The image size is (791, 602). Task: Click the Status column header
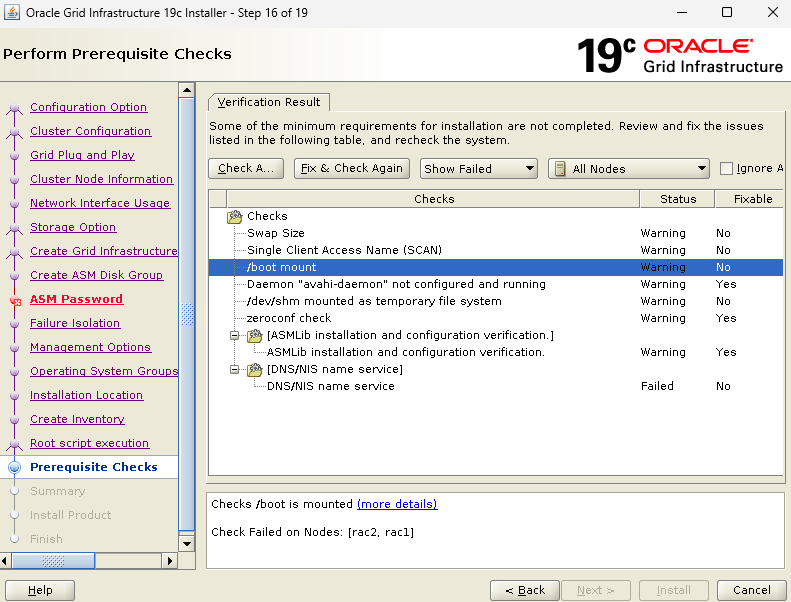[x=678, y=199]
